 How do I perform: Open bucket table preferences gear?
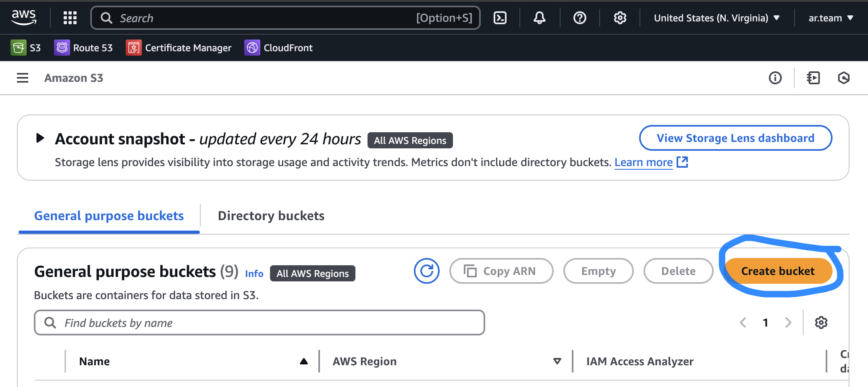(821, 322)
